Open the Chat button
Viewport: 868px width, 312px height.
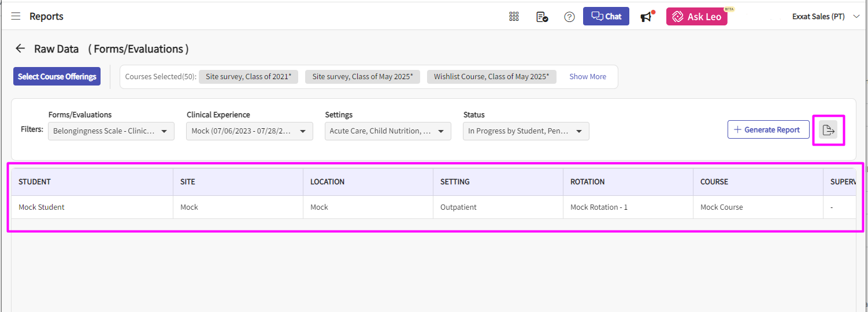point(606,16)
